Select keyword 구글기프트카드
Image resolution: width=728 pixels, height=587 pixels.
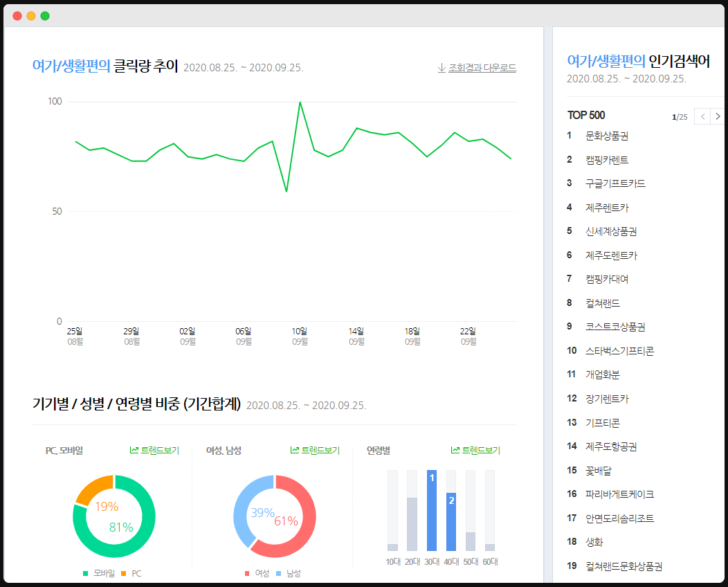pos(615,183)
